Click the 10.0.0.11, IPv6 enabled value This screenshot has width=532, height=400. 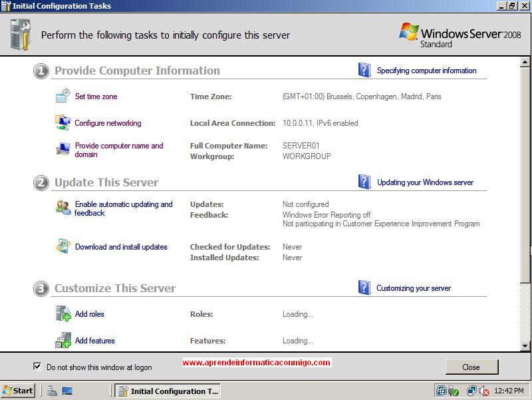coord(321,123)
